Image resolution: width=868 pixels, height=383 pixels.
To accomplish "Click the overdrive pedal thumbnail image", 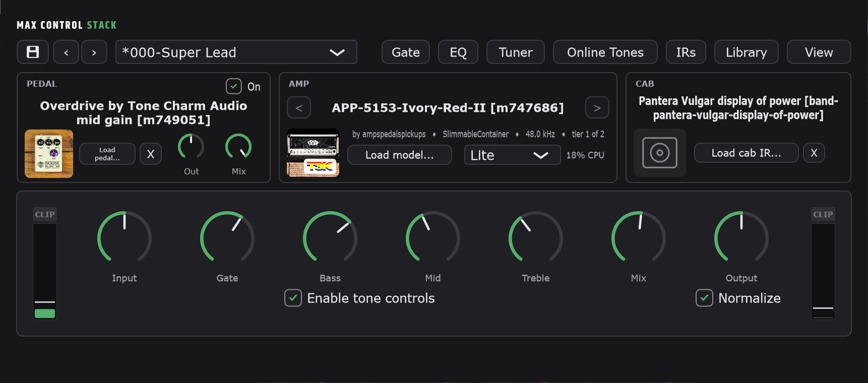I will 49,154.
